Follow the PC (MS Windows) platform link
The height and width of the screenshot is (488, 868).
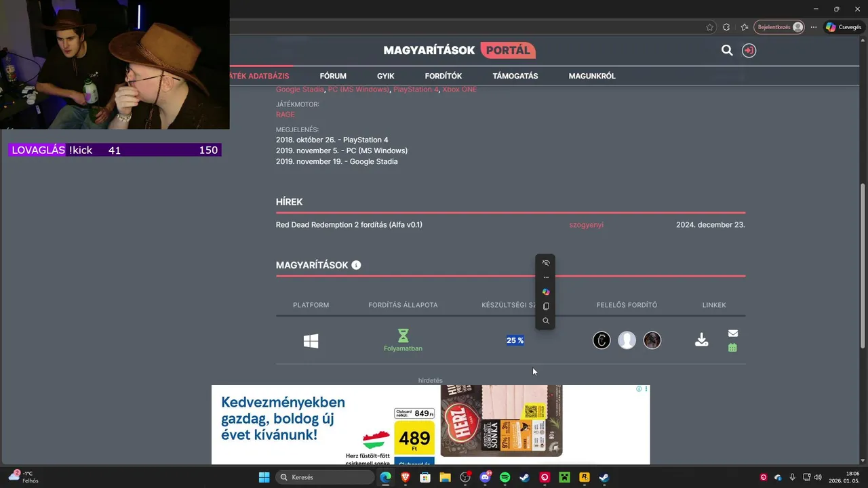(359, 89)
